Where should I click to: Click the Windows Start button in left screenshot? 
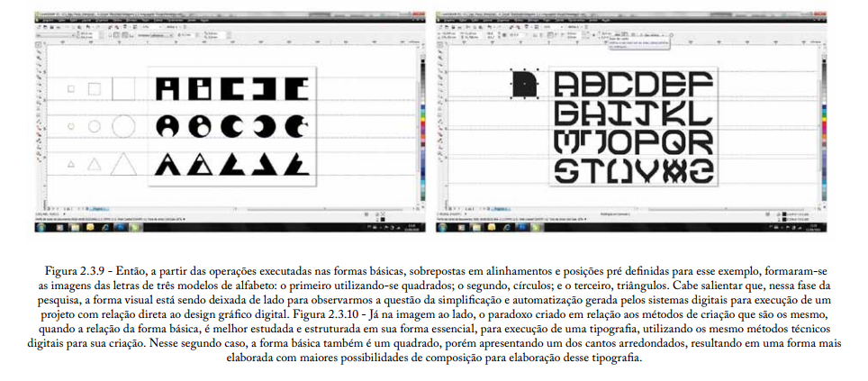41,230
